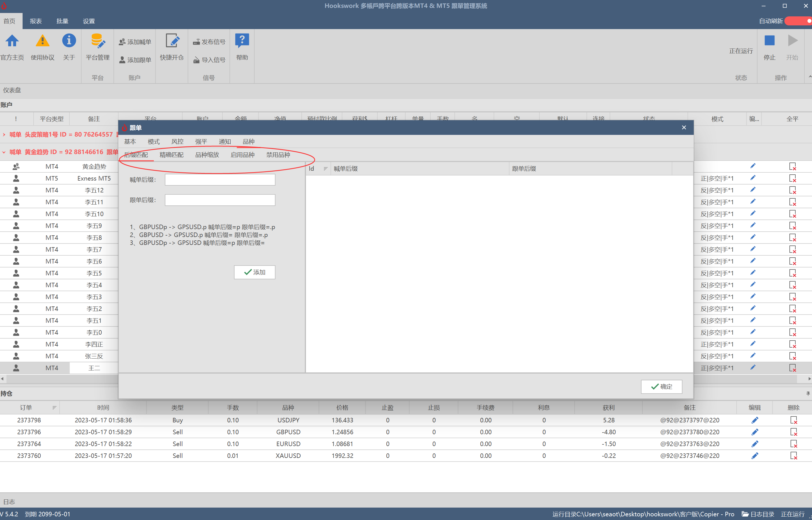Click the 确定 button
The width and height of the screenshot is (812, 520).
[x=661, y=386]
